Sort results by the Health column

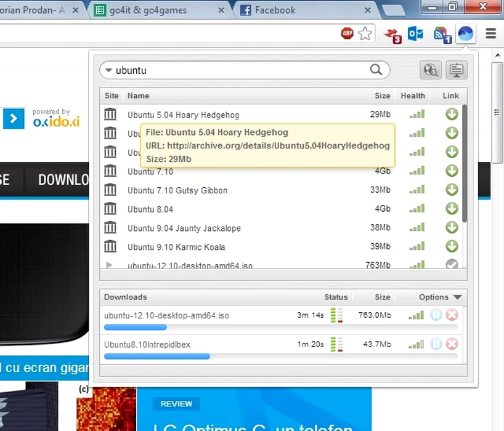click(x=413, y=95)
